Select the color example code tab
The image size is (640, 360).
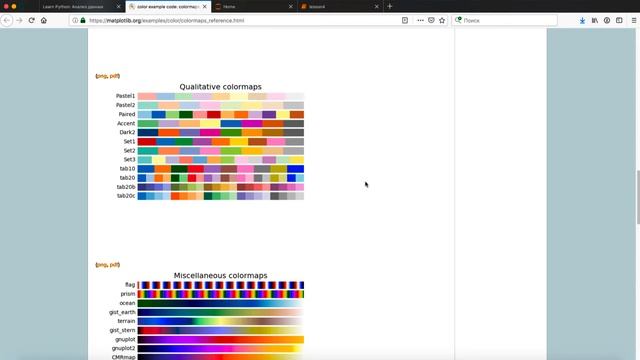(167, 7)
